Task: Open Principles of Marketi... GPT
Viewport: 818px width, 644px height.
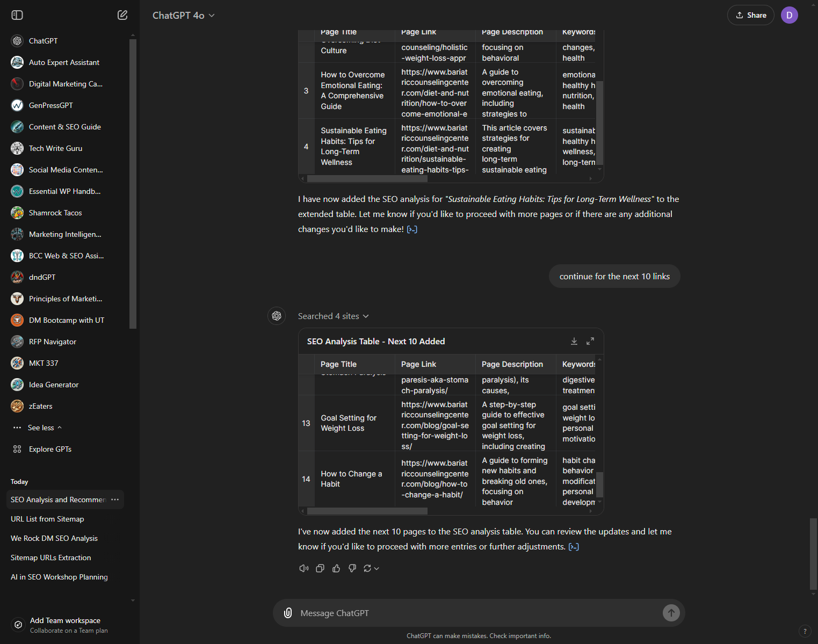Action: click(x=67, y=299)
